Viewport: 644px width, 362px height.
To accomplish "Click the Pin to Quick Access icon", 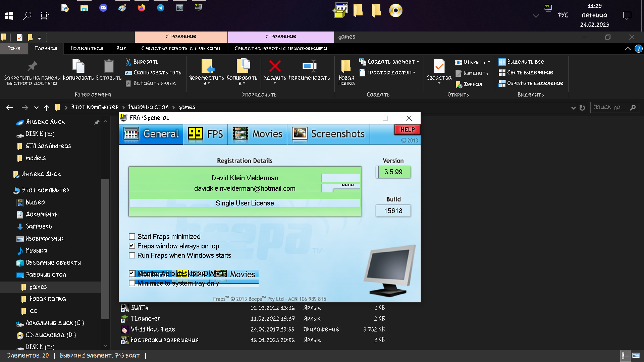I will pos(32,66).
